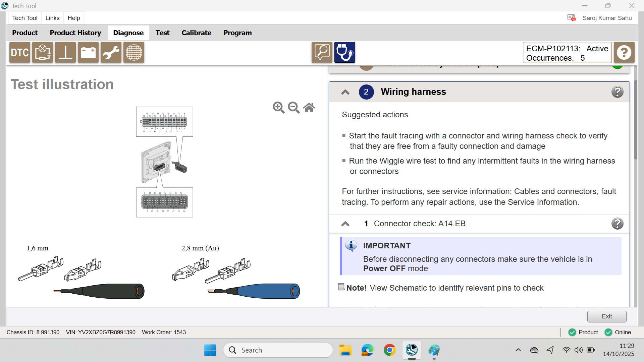Click the battery toolbar icon
The height and width of the screenshot is (362, 644).
coord(88,52)
